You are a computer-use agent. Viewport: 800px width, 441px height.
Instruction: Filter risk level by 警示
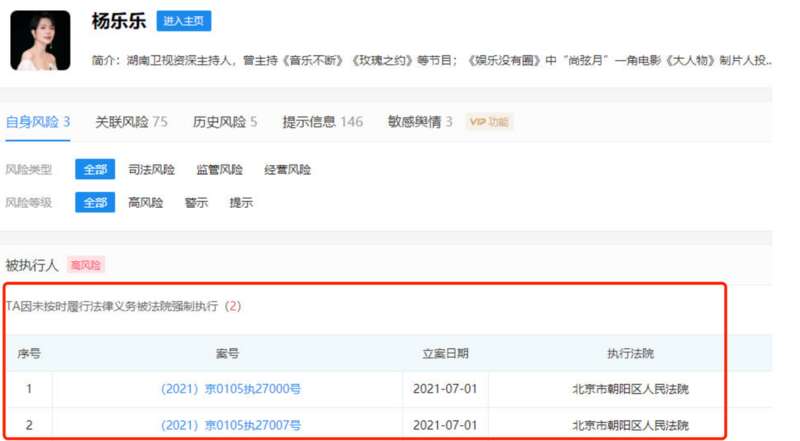[x=196, y=202]
